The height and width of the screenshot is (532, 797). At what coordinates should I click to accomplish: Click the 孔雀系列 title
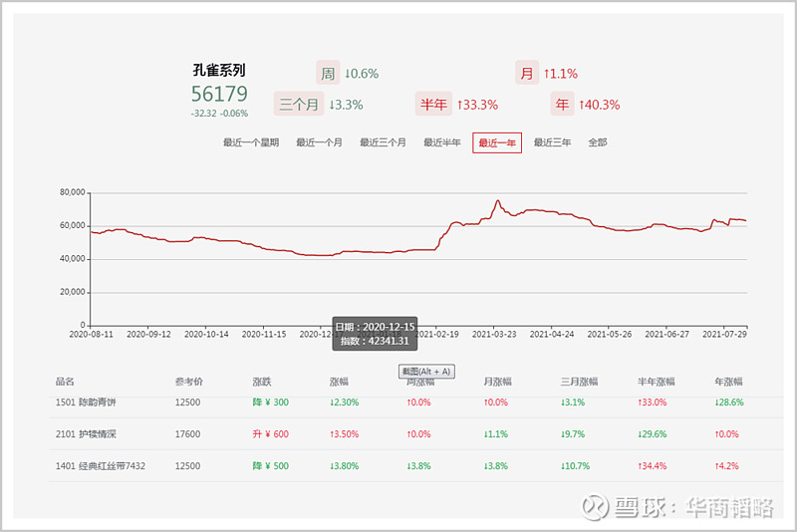point(219,70)
